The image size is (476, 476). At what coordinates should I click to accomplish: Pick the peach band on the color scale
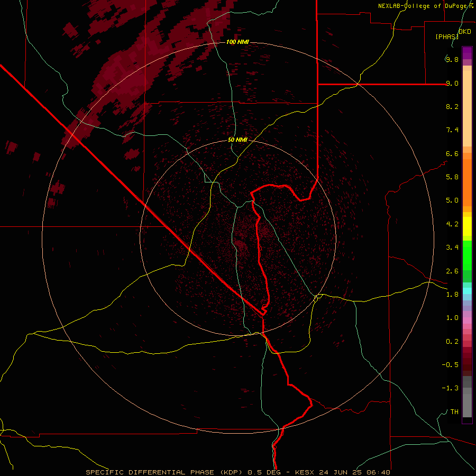467,108
